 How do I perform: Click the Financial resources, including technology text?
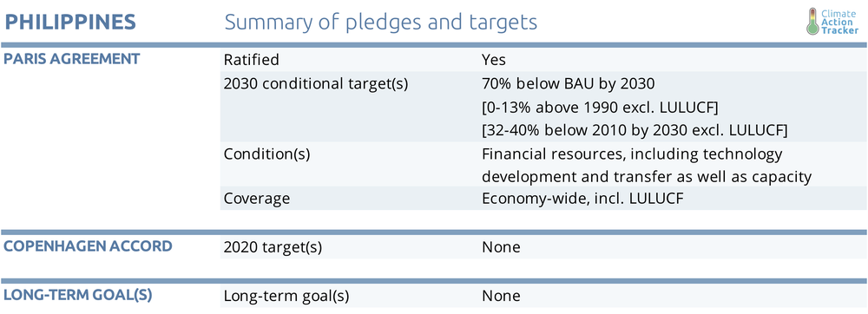pos(631,154)
